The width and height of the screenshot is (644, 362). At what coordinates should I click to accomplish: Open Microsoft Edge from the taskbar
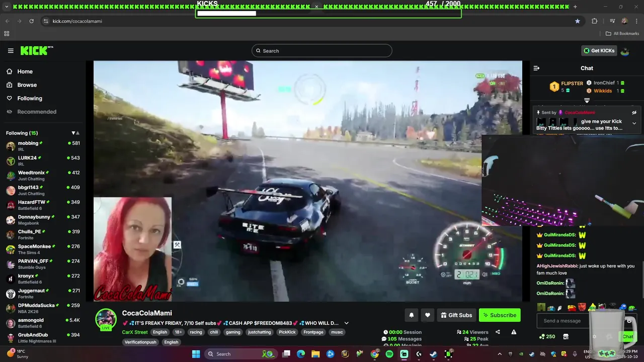tap(301, 354)
